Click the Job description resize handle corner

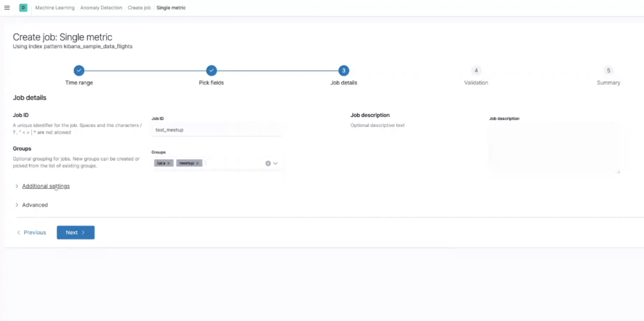(x=618, y=172)
